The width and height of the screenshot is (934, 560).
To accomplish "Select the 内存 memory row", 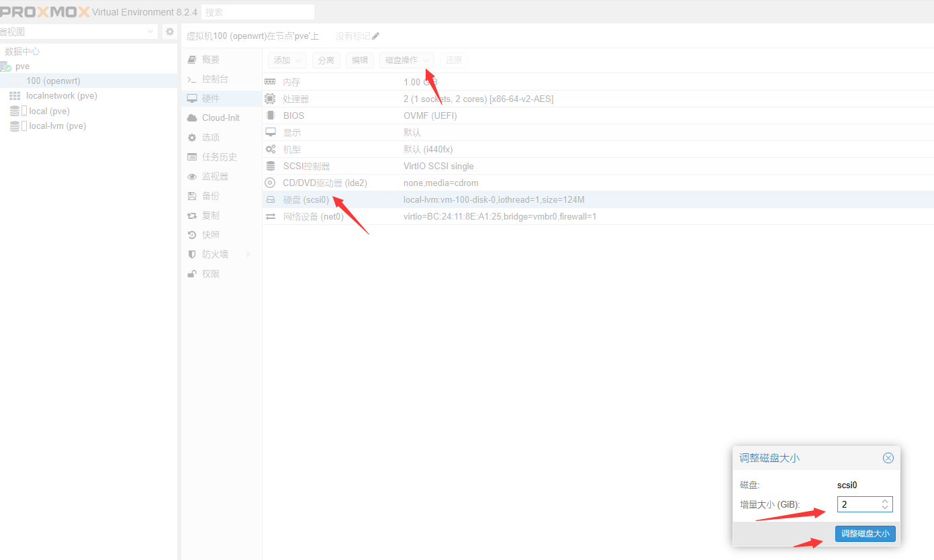I will coord(291,82).
